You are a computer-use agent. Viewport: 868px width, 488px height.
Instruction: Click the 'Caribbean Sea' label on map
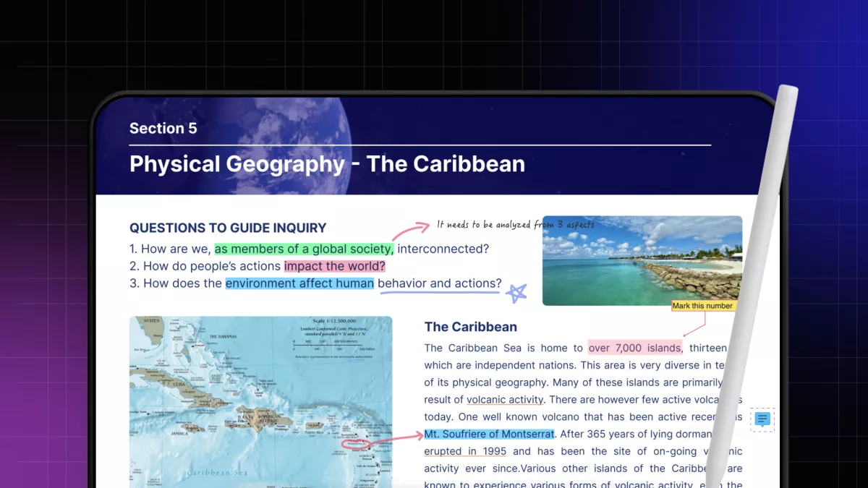[x=217, y=473]
